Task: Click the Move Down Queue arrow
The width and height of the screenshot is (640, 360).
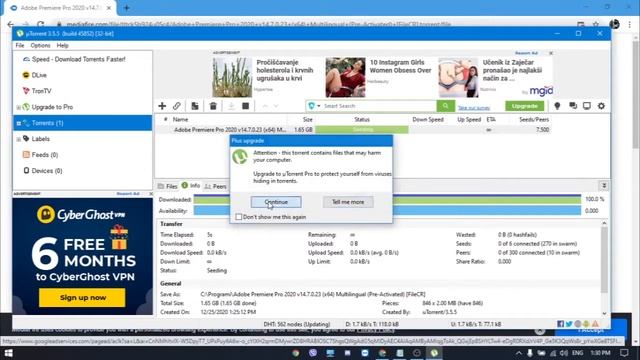Action: [x=276, y=106]
